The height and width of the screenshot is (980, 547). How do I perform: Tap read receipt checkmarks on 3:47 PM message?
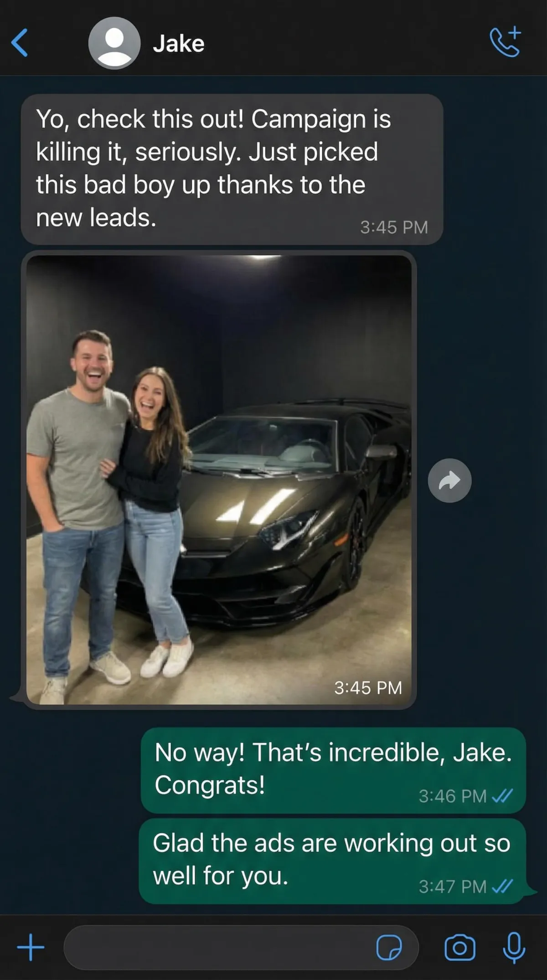(503, 886)
